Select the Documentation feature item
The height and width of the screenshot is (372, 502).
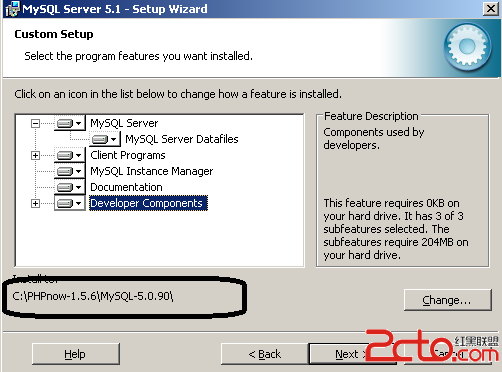[x=126, y=187]
